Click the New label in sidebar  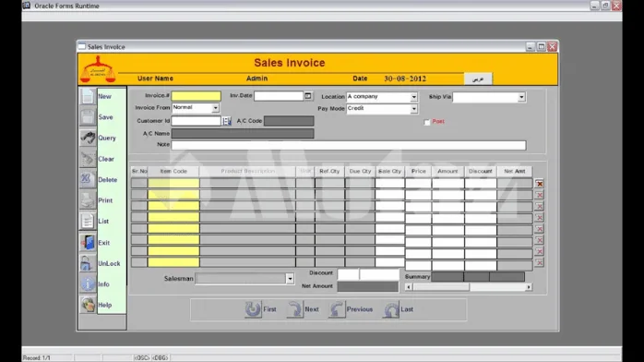(104, 96)
